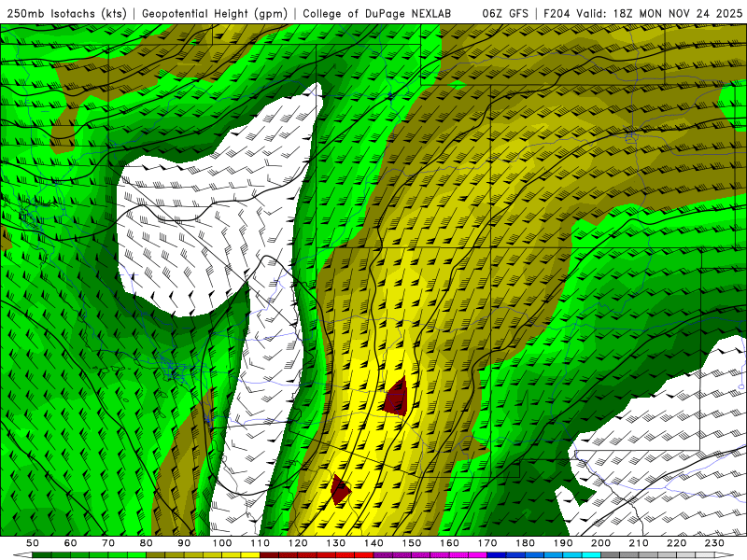747x560 pixels.
Task: Click the 'F204 Valid: 18Z MON NOV 24 2025' text
Action: 642,14
